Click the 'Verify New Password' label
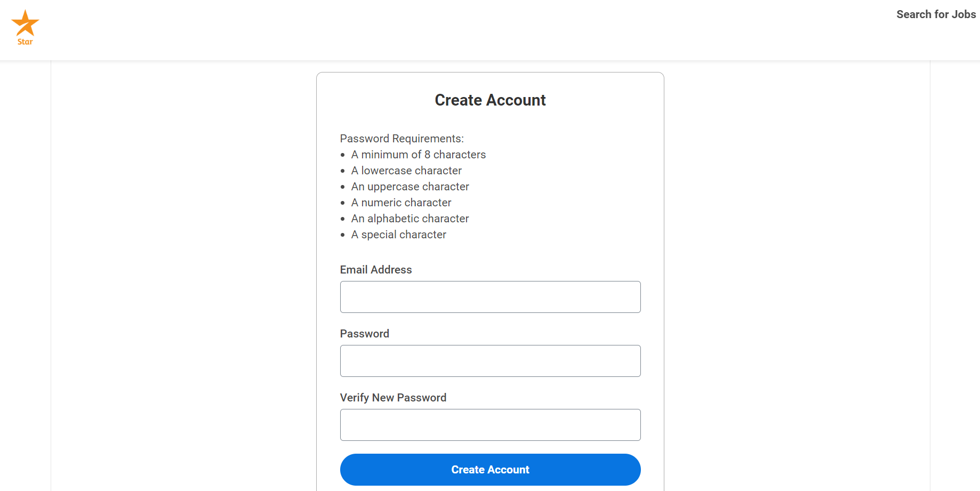Image resolution: width=980 pixels, height=491 pixels. point(393,398)
